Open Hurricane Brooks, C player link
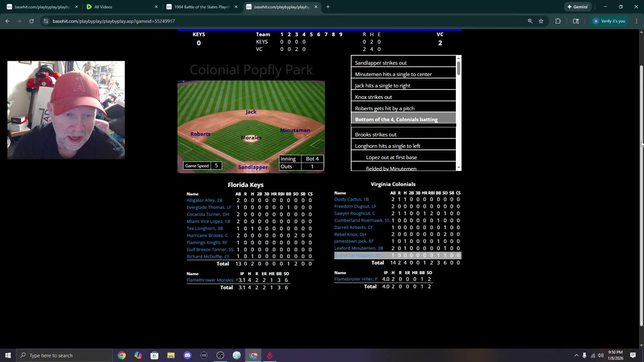Screen dimensions: 644x362 (207, 235)
